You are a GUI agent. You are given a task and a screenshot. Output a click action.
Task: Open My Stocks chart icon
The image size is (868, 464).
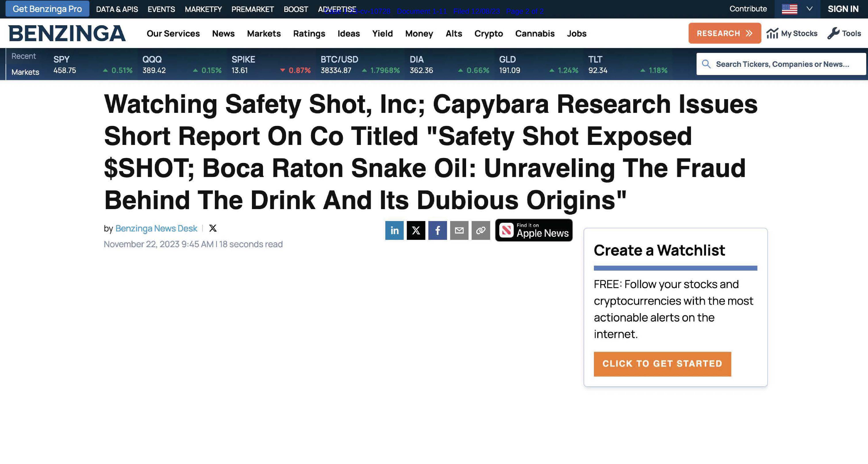772,33
